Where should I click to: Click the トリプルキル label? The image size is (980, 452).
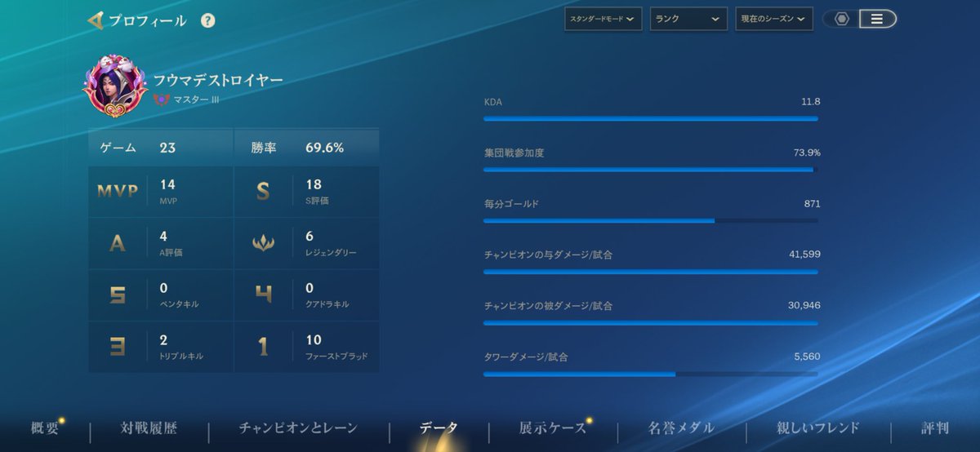point(181,357)
